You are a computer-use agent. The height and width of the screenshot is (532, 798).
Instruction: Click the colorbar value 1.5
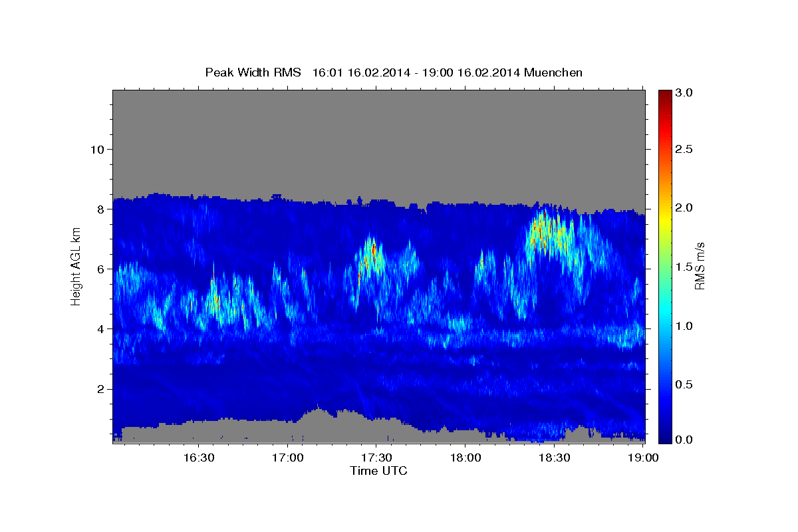click(x=684, y=266)
